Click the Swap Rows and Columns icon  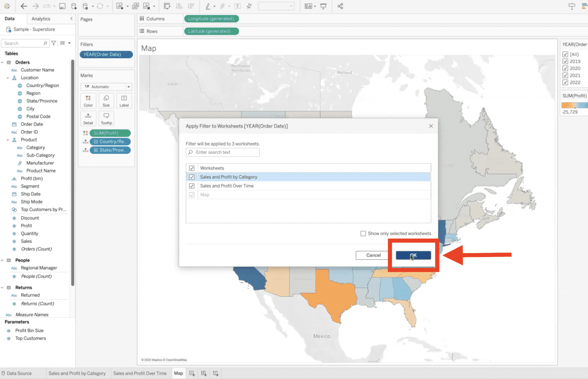[167, 6]
